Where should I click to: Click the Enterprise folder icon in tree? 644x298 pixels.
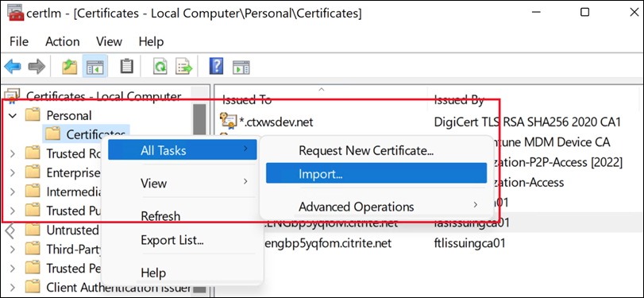[33, 172]
